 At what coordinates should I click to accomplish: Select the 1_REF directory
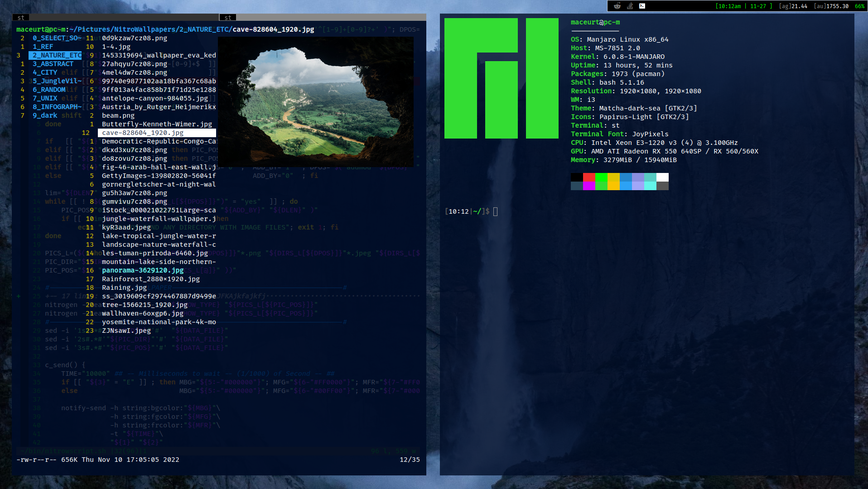click(x=43, y=47)
